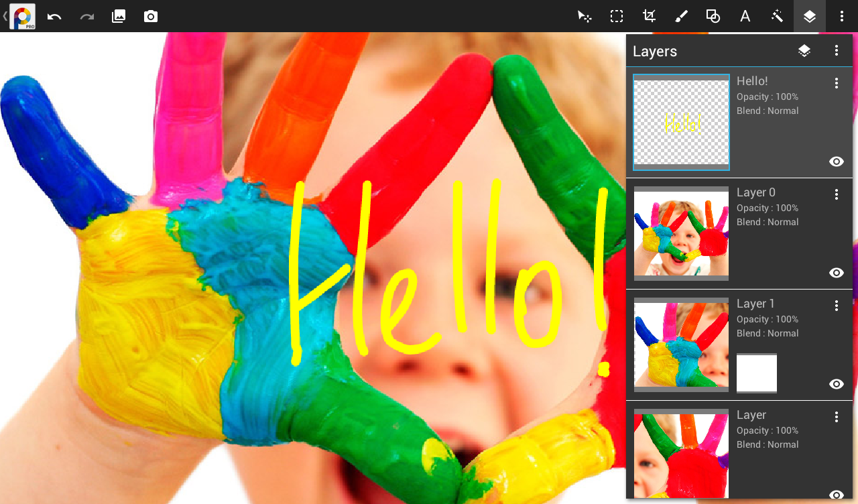The width and height of the screenshot is (858, 504).
Task: Select the Text tool
Action: (x=745, y=16)
